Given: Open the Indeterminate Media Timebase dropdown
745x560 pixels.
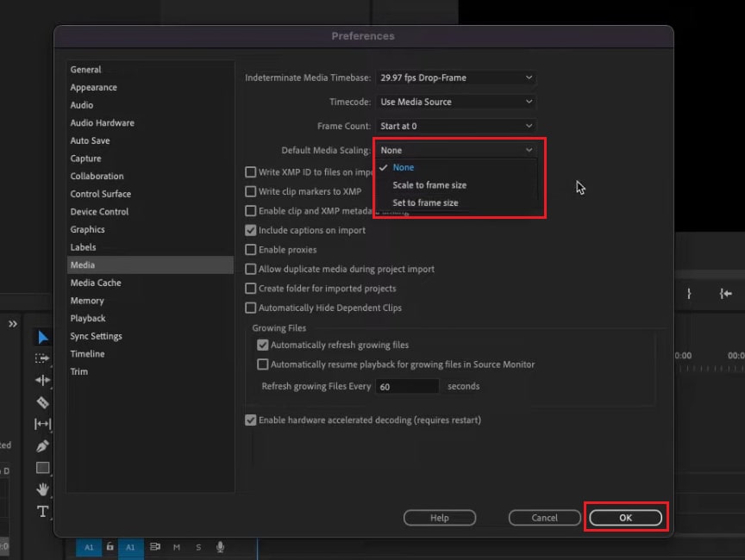Looking at the screenshot, I should point(456,78).
